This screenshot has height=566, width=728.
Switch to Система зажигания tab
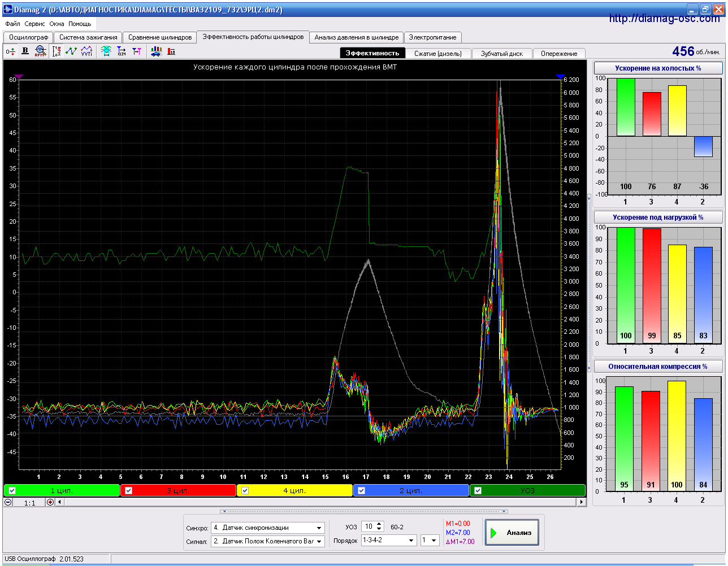pos(88,37)
